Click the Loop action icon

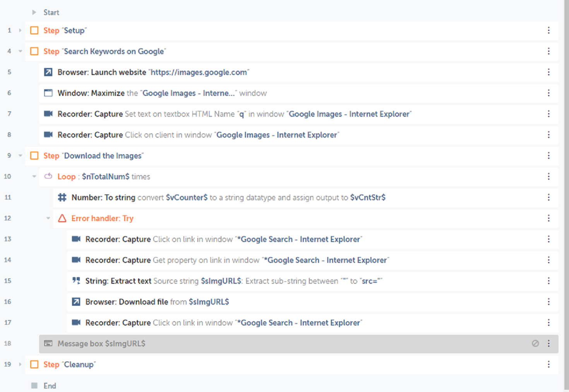(x=48, y=177)
